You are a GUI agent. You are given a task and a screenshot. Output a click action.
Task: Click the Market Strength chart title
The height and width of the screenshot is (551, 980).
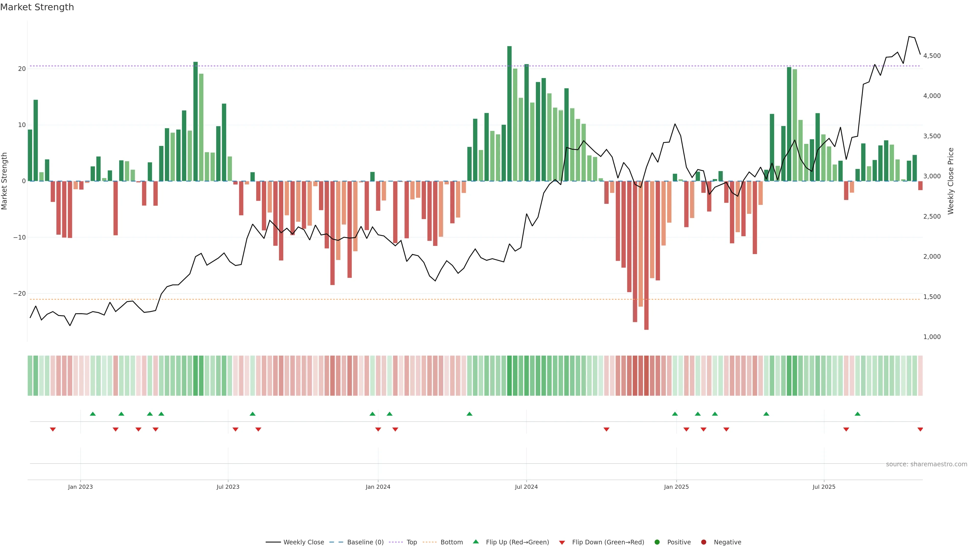pyautogui.click(x=37, y=7)
